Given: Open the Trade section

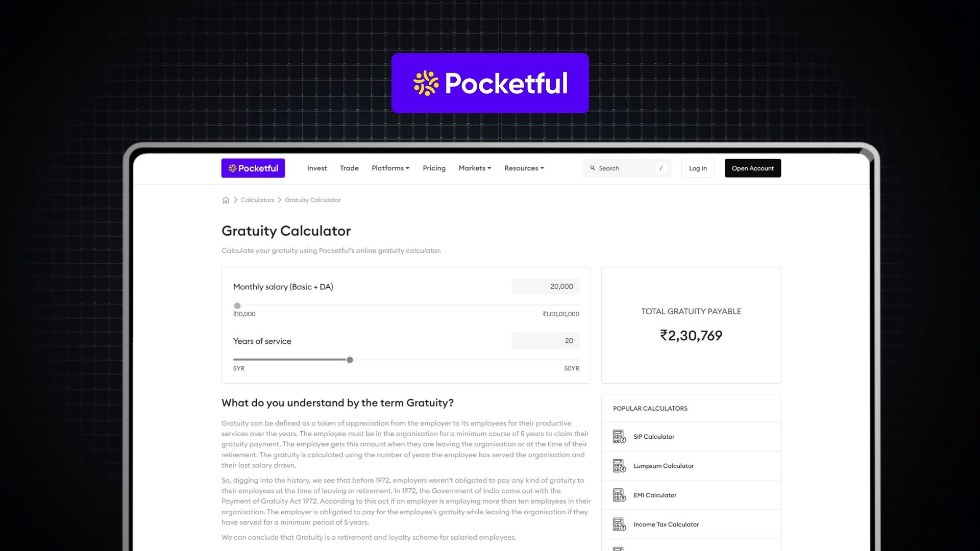Looking at the screenshot, I should point(349,168).
